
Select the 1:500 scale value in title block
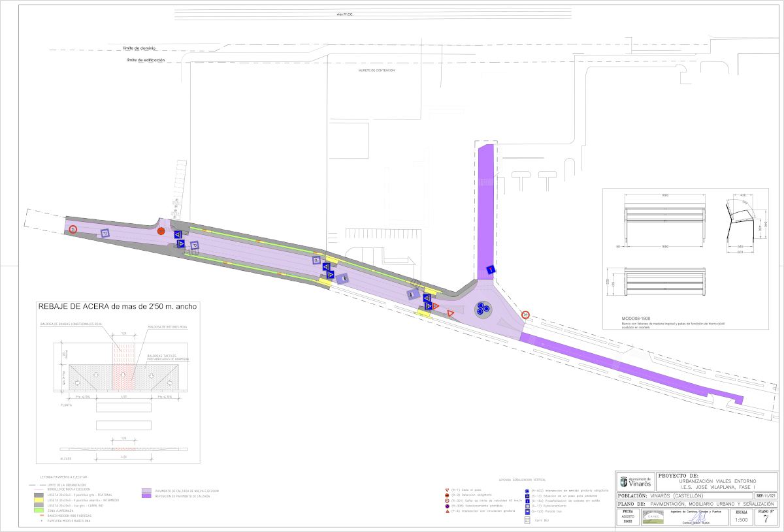[x=742, y=520]
